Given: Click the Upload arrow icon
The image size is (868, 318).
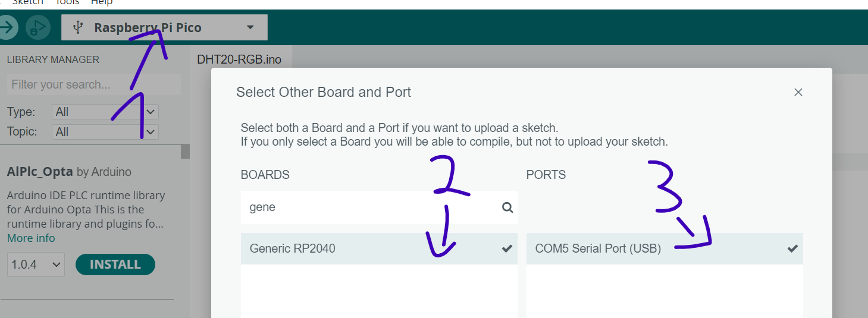Looking at the screenshot, I should [7, 27].
